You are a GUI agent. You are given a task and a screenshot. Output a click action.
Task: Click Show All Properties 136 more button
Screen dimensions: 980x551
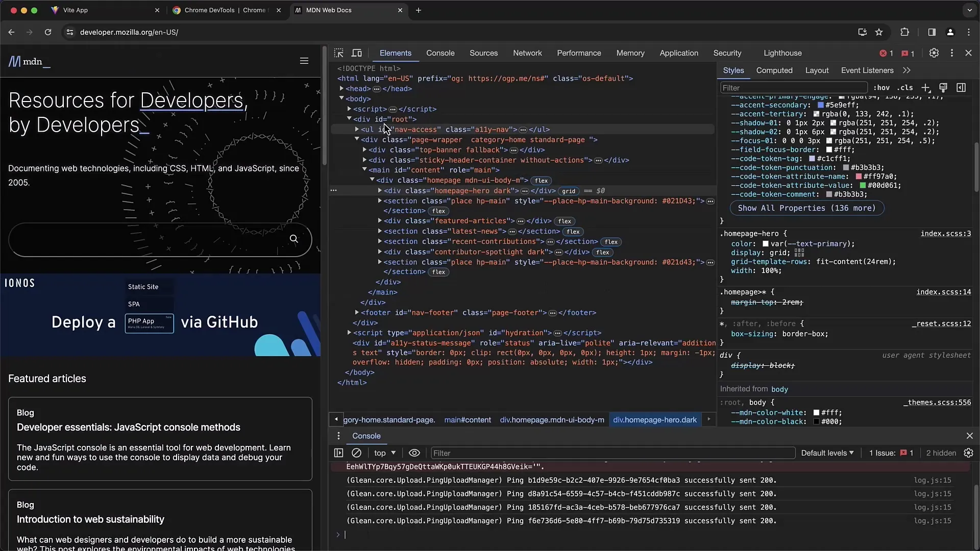coord(805,207)
